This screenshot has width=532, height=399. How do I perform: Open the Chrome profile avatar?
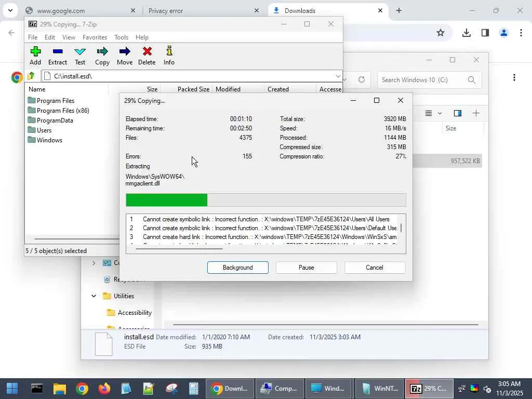pos(503,33)
